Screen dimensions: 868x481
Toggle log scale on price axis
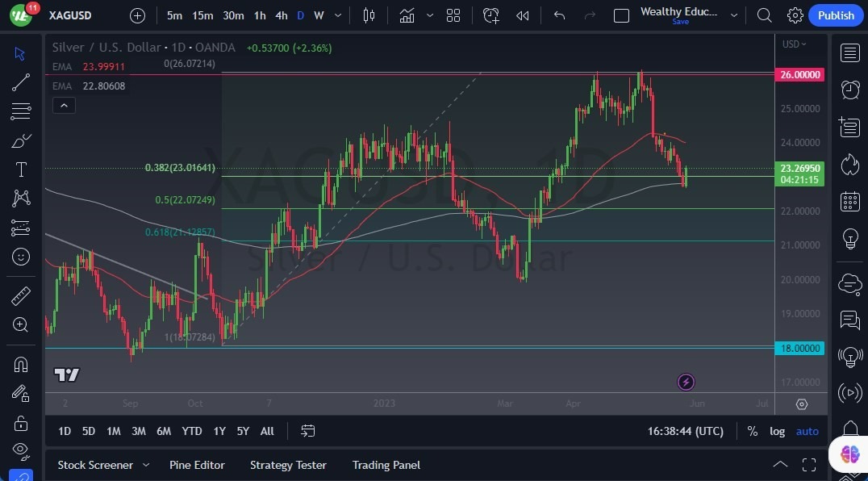pyautogui.click(x=777, y=431)
